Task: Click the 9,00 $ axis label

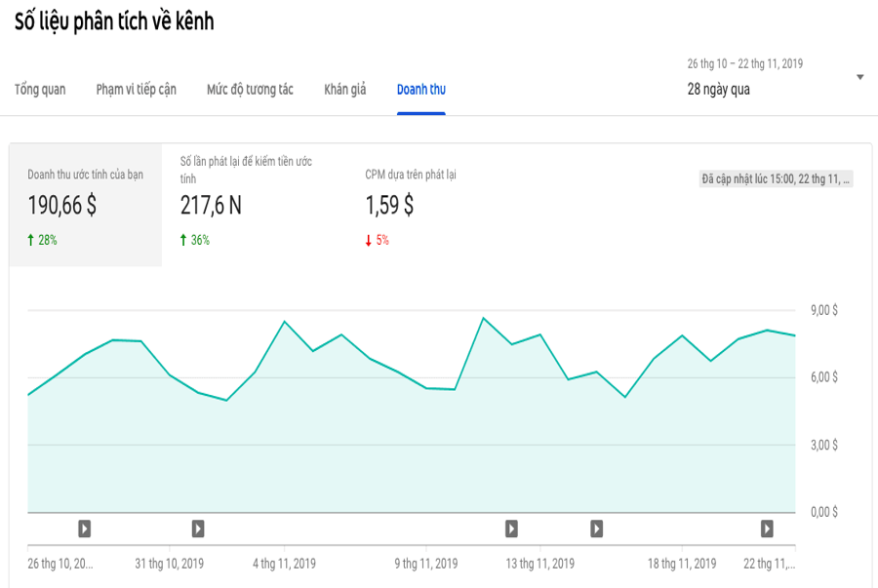Action: (823, 311)
